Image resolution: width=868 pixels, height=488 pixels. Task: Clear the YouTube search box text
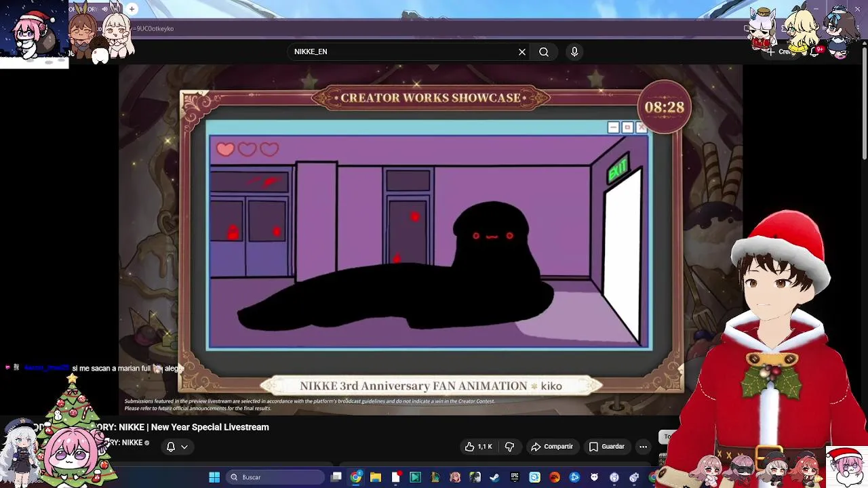click(522, 52)
